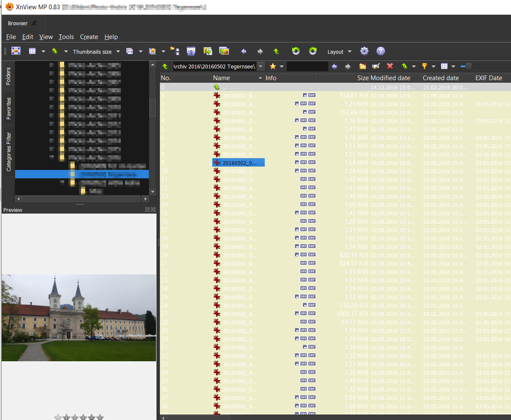Rotate image counter-clockwise using toolbar icon

tap(296, 51)
